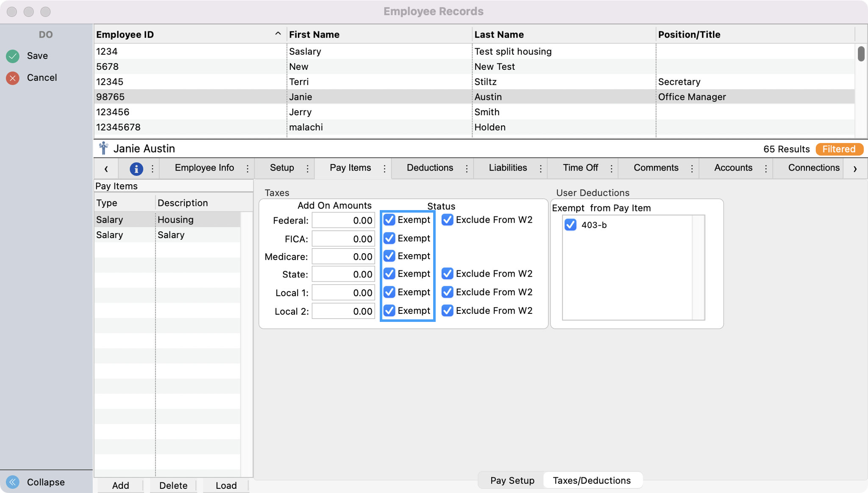
Task: Open the Pay Items tab options dots
Action: coord(384,169)
